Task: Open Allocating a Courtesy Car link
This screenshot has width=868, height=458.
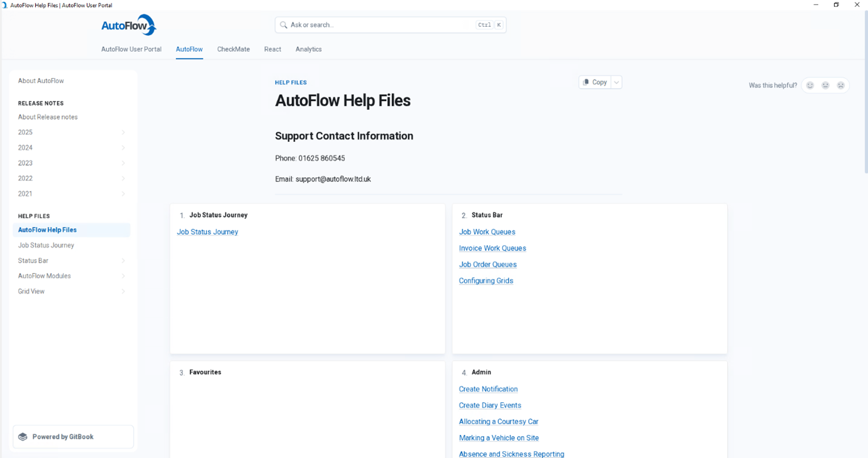Action: click(498, 422)
